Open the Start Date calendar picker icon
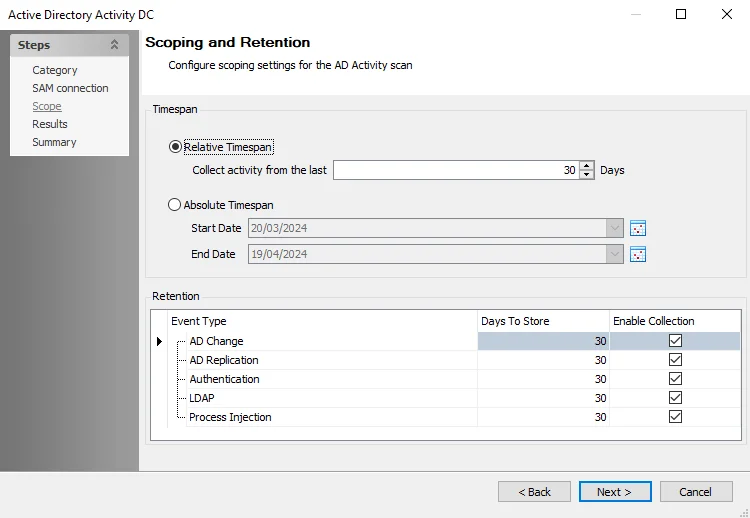750x518 pixels. pyautogui.click(x=638, y=228)
